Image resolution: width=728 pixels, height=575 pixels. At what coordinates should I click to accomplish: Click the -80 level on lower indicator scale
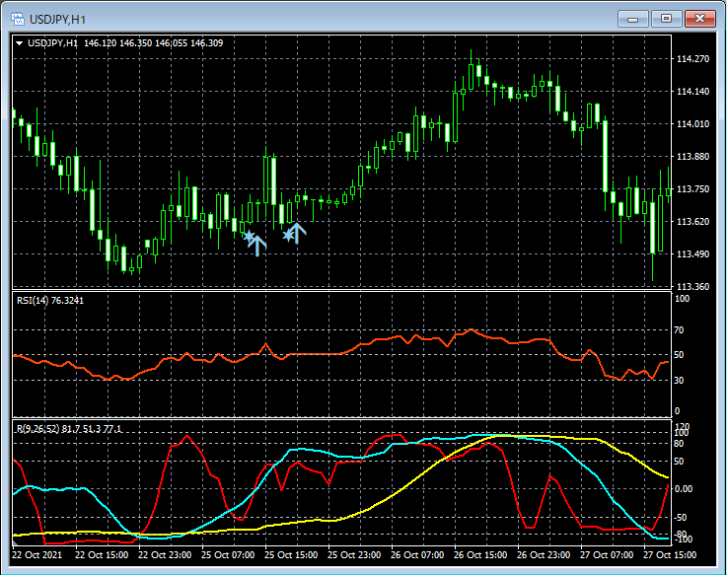(x=681, y=535)
